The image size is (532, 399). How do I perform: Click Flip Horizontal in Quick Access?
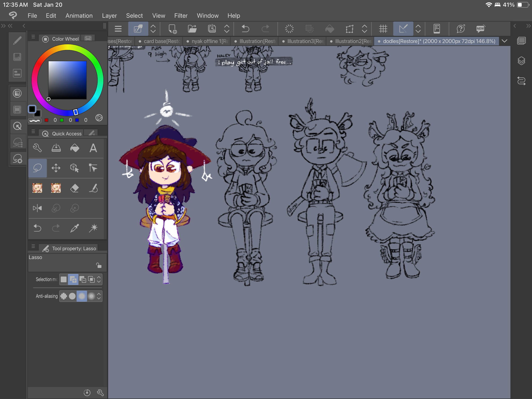[37, 208]
